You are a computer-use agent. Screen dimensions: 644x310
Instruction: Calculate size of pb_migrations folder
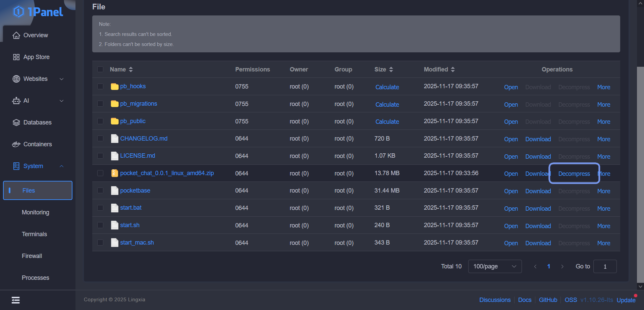[x=387, y=104]
